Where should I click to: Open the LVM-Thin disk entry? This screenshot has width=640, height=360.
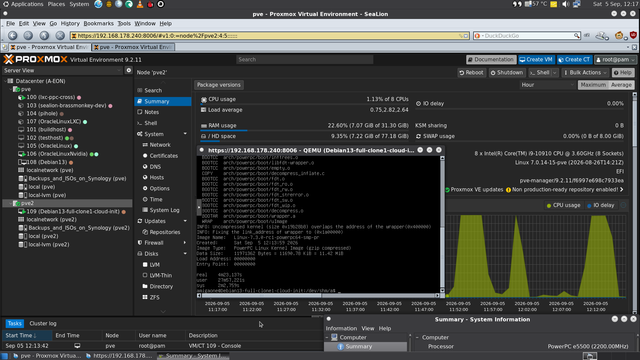click(157, 276)
